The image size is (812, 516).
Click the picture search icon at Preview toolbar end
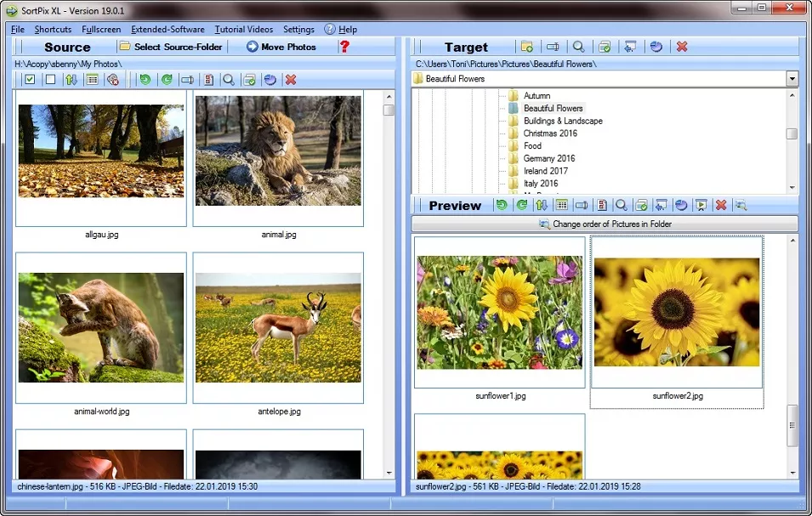click(x=741, y=205)
